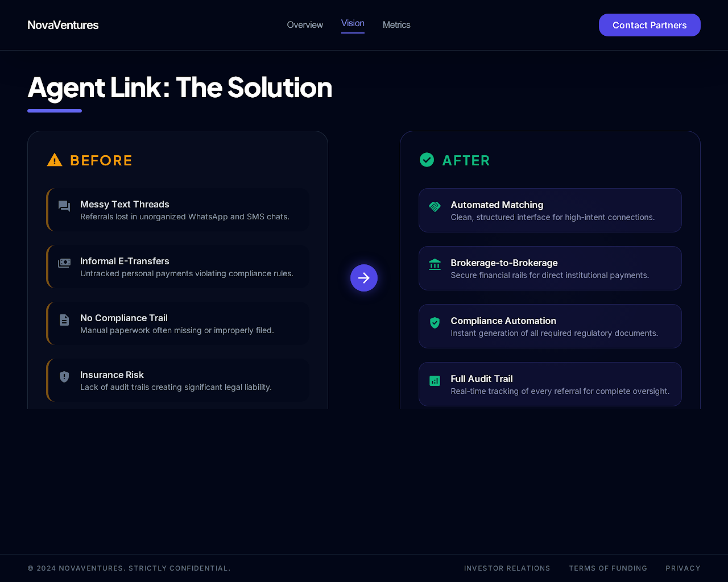The image size is (728, 582).
Task: Switch to the Vision tab
Action: (x=353, y=23)
